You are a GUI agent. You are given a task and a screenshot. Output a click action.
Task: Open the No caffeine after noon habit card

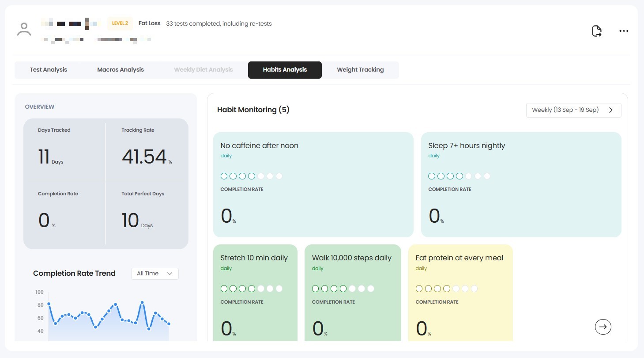pyautogui.click(x=313, y=185)
